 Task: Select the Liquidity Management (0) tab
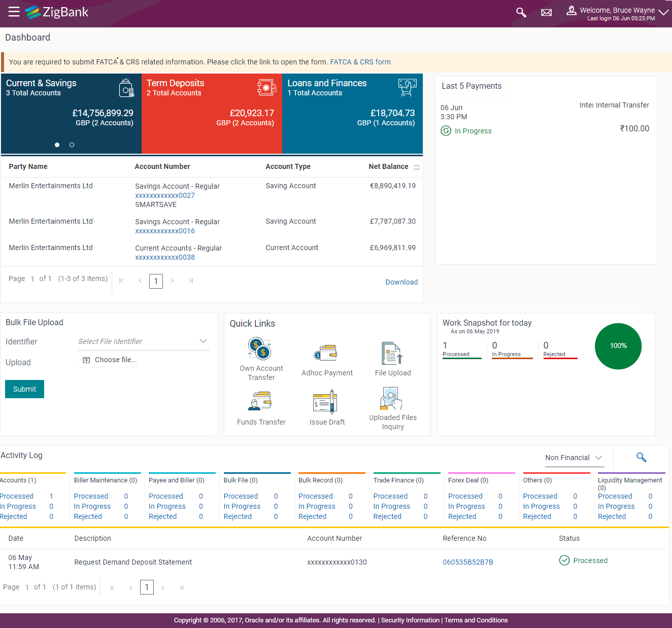coord(630,483)
